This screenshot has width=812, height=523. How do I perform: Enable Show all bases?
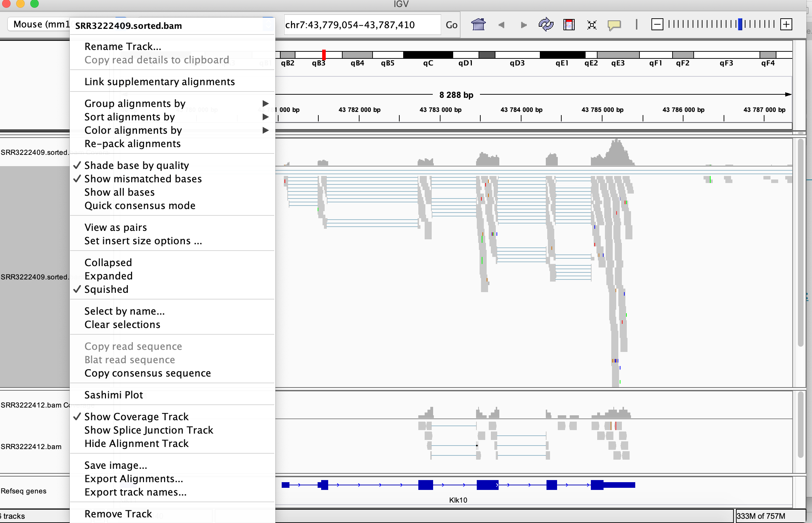pos(119,192)
